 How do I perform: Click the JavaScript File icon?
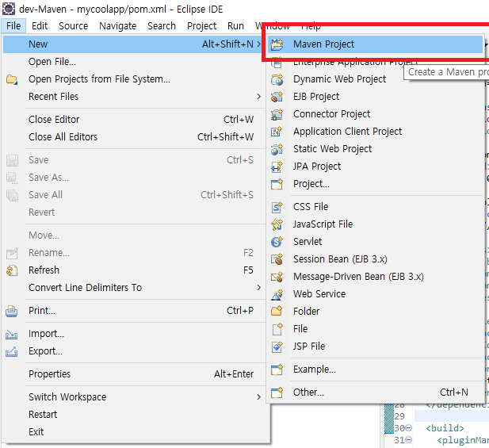pyautogui.click(x=277, y=224)
